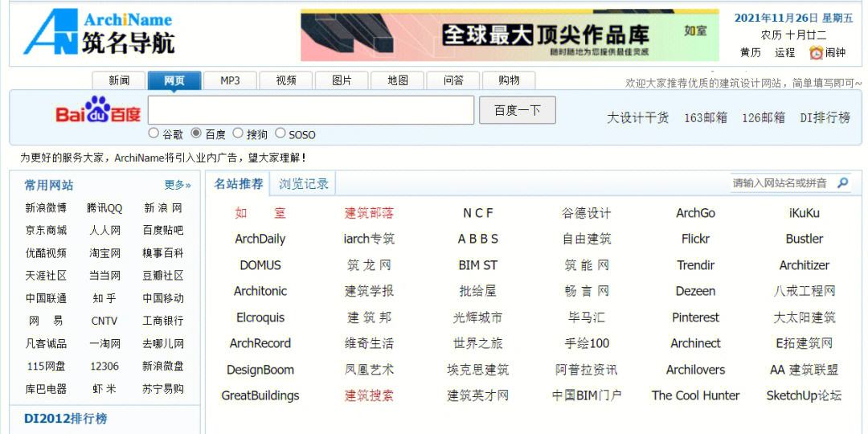Open the ArchRecord link
The height and width of the screenshot is (434, 868).
[x=260, y=343]
